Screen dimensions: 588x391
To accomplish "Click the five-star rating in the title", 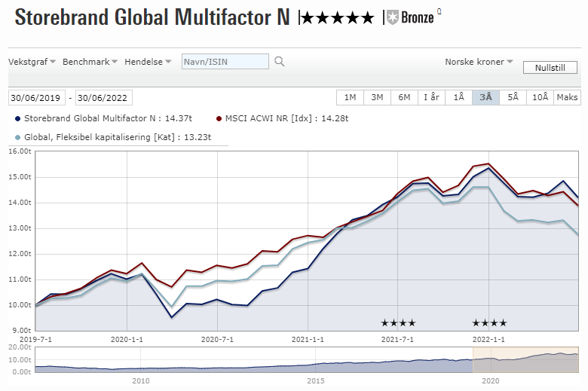I will point(338,17).
